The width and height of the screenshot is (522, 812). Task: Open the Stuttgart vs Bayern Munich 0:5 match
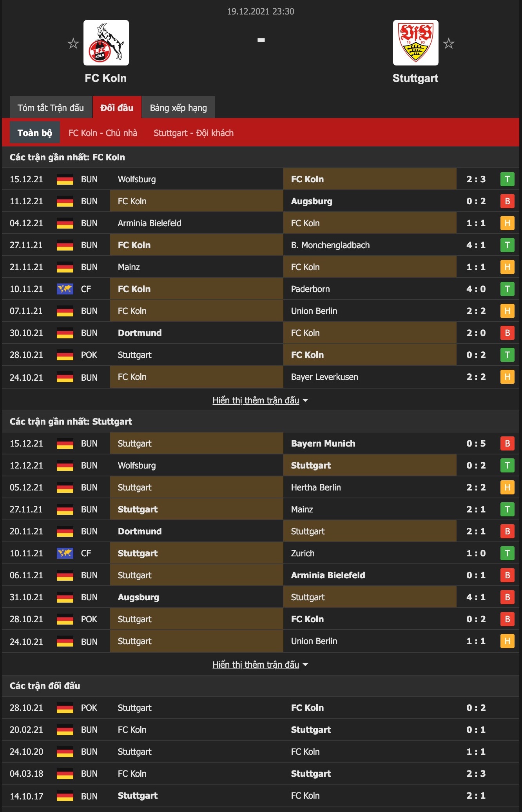point(261,443)
